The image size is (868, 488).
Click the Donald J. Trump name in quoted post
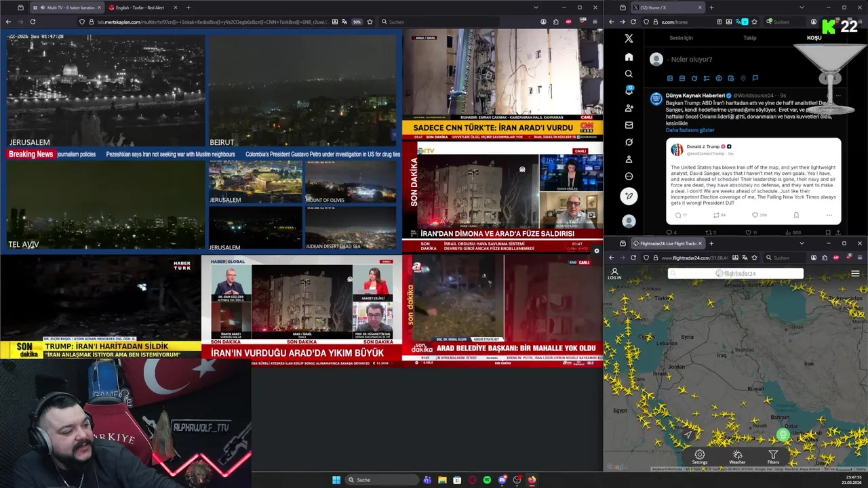pyautogui.click(x=704, y=146)
